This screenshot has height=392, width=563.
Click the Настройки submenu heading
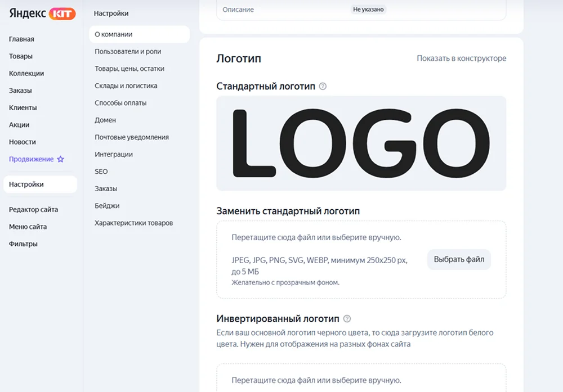point(111,13)
